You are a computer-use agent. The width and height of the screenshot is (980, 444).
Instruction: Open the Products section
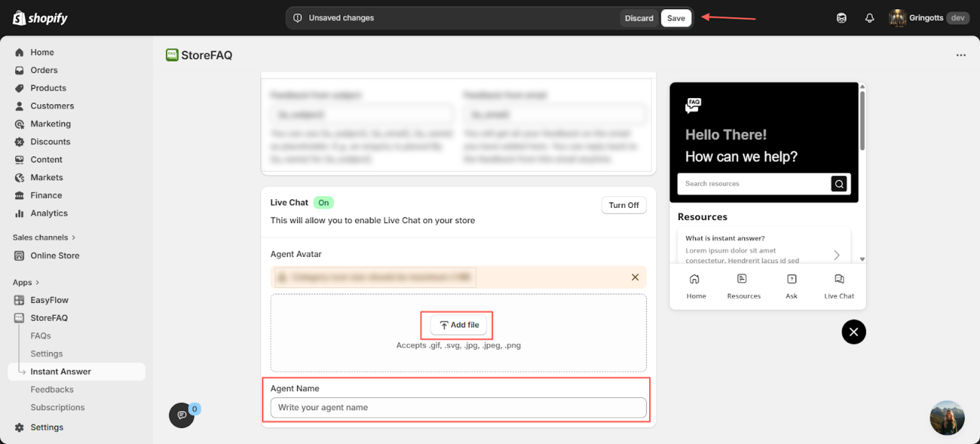[x=48, y=88]
